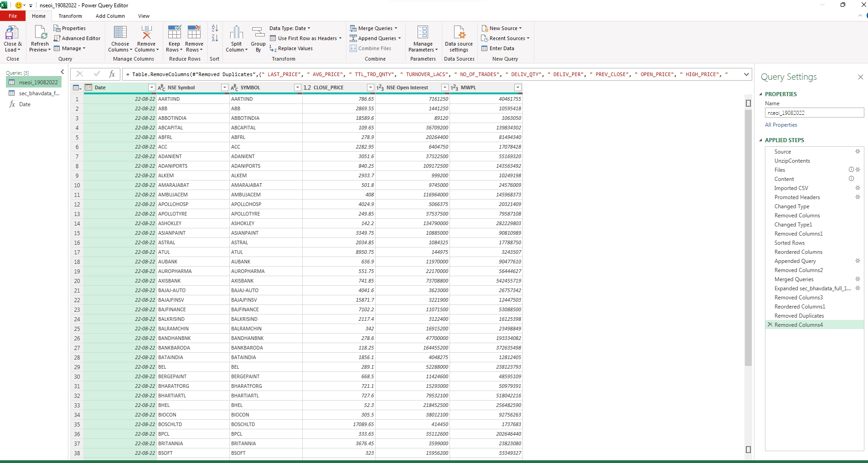Select the Imported CSV step
868x463 pixels.
(791, 188)
